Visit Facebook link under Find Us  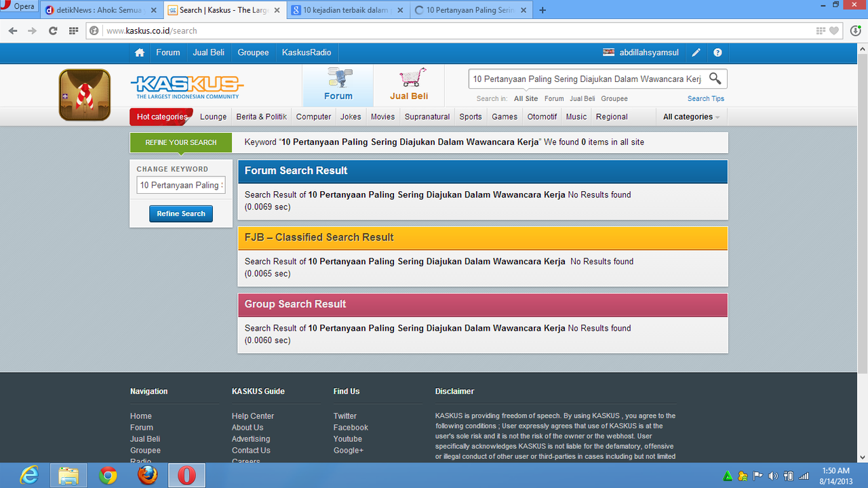pos(351,428)
